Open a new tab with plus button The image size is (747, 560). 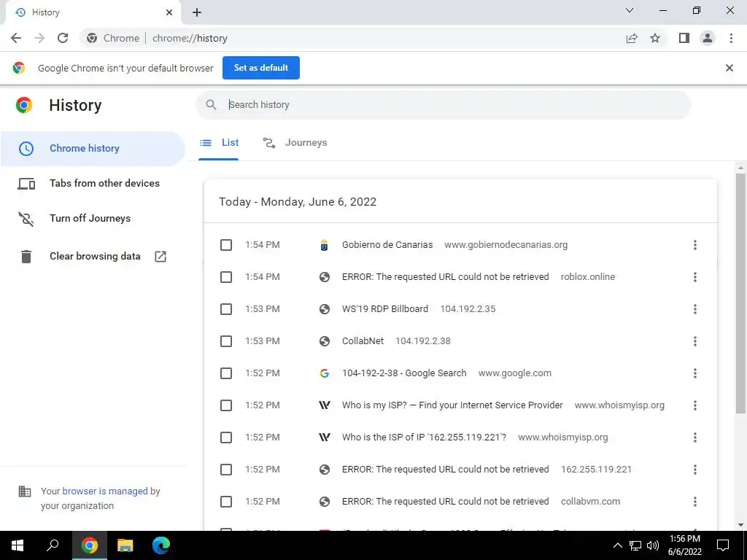(197, 13)
